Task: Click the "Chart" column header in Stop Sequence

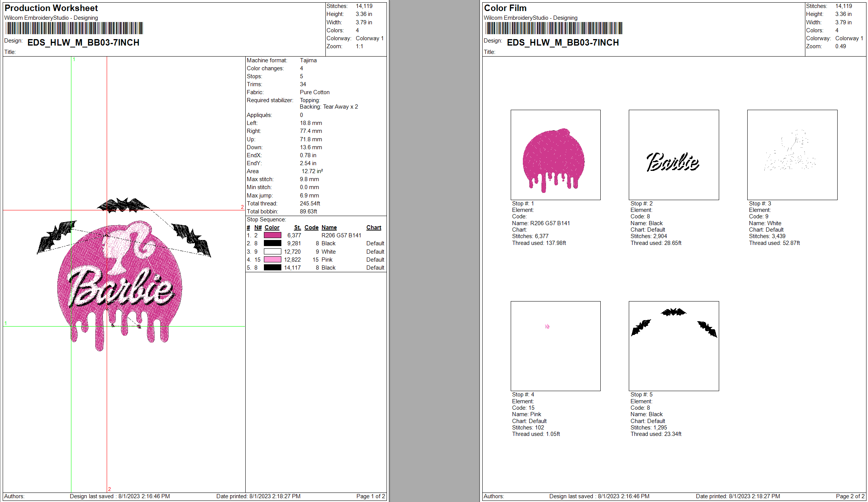Action: click(x=374, y=227)
